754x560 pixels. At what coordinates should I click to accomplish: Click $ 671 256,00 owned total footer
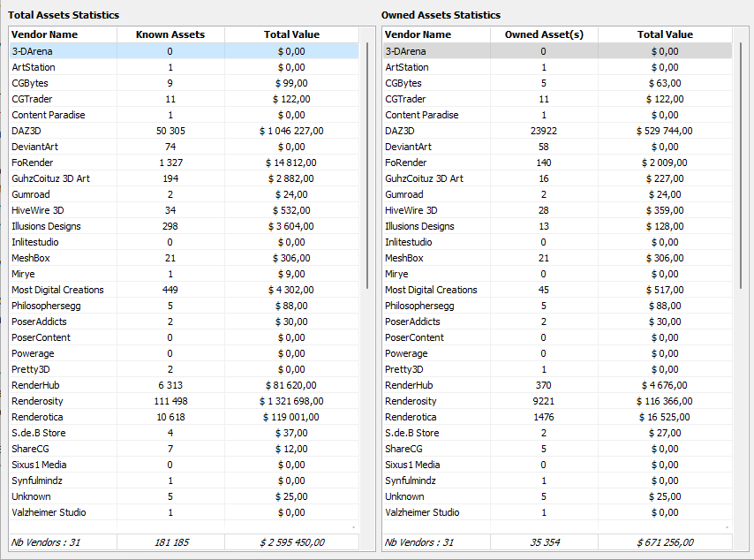point(665,542)
